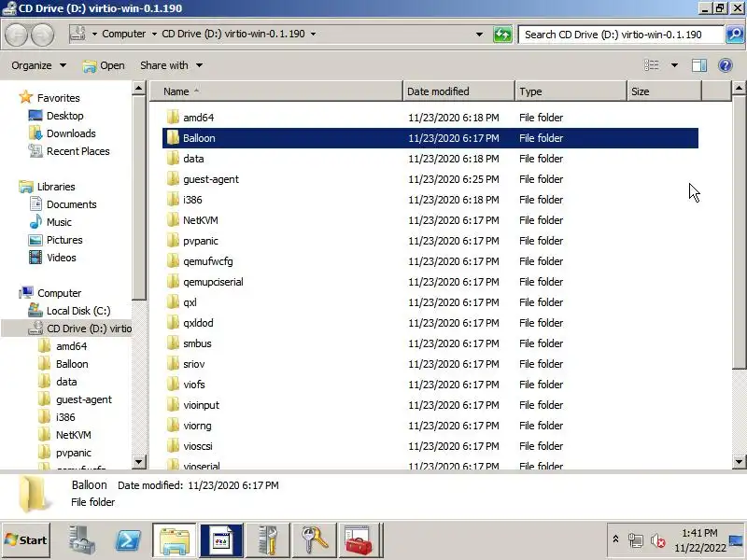Click CD Drive (D:) breadcrumb segment
The width and height of the screenshot is (747, 560).
tap(233, 34)
